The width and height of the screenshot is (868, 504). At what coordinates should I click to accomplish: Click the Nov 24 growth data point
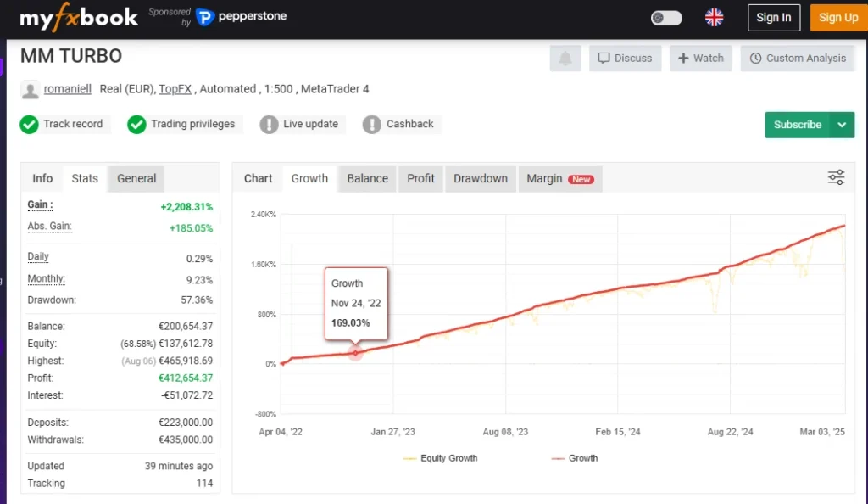tap(356, 352)
